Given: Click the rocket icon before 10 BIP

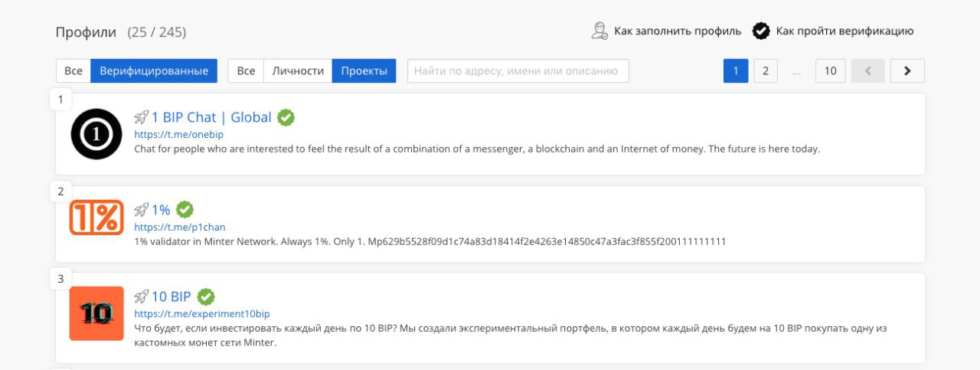Looking at the screenshot, I should (x=141, y=296).
